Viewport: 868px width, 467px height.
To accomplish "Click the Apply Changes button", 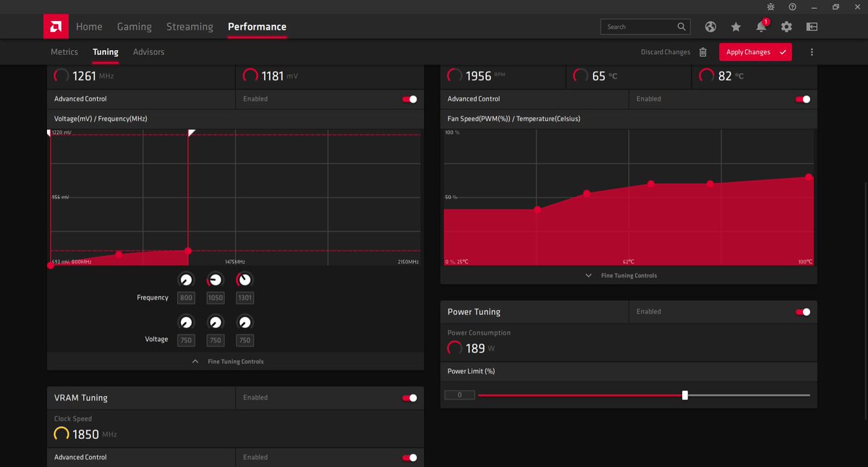I will pos(755,52).
